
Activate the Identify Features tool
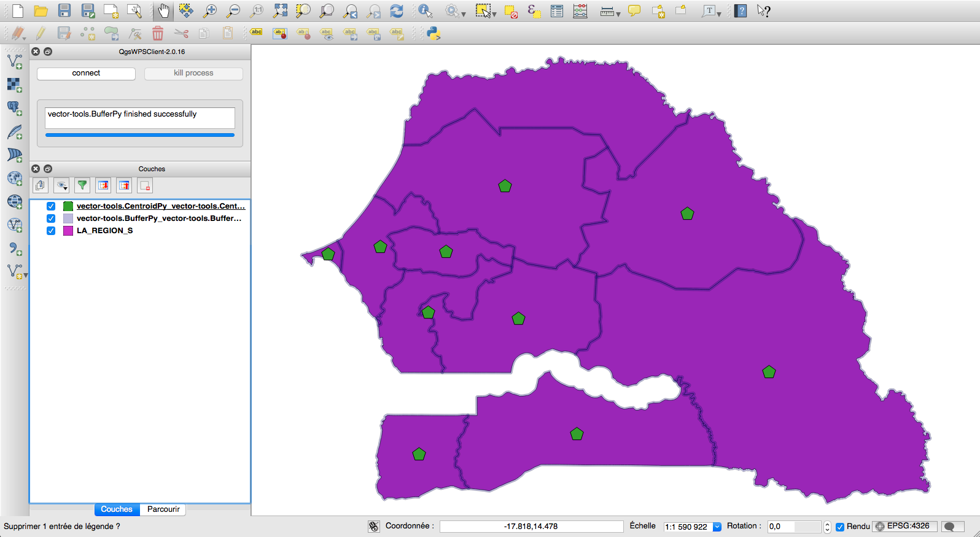pyautogui.click(x=425, y=10)
